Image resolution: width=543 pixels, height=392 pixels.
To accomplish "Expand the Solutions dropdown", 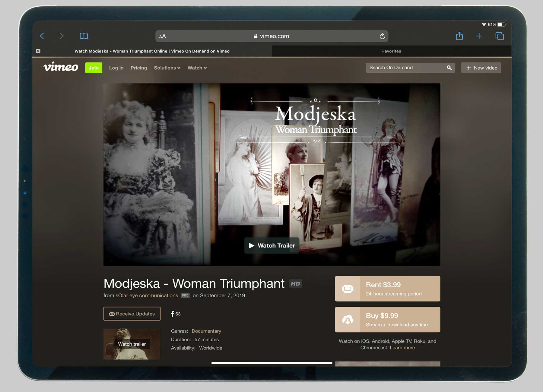I will click(x=167, y=68).
